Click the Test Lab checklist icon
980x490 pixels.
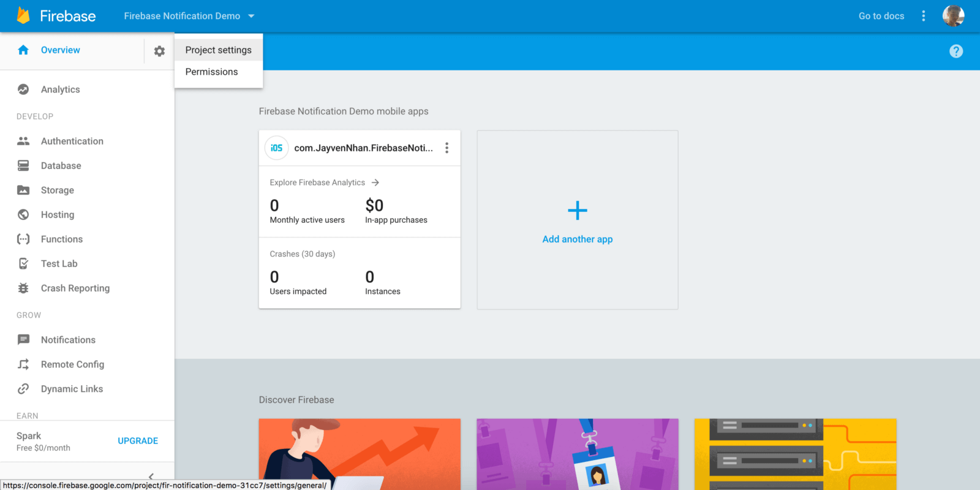(x=23, y=263)
